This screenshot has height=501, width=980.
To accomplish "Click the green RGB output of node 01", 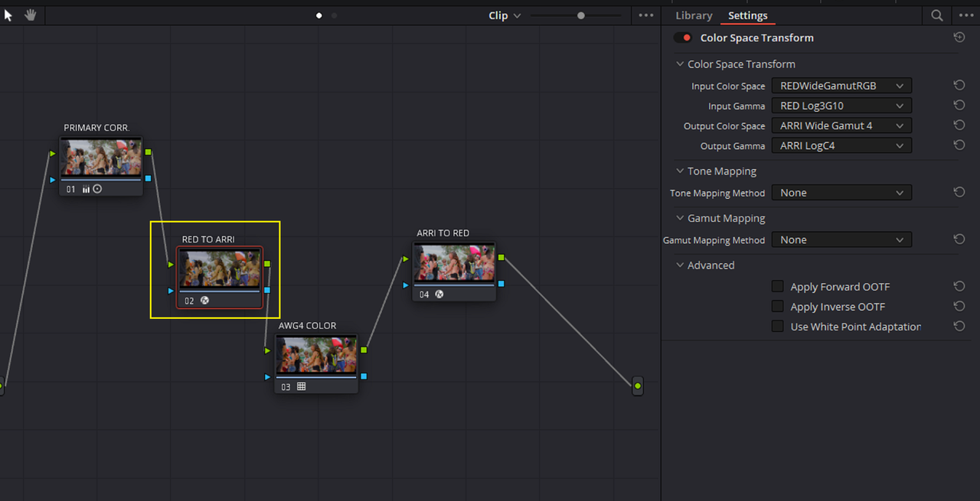I will point(148,152).
